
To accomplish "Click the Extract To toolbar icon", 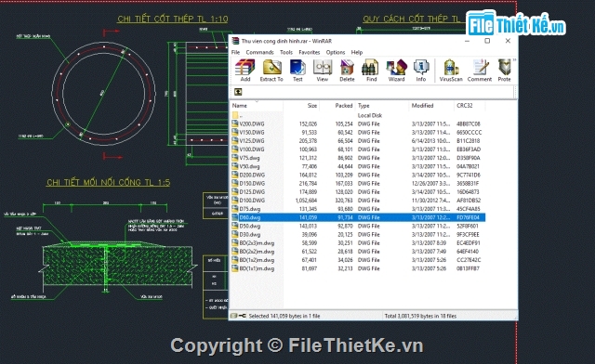I will (271, 71).
